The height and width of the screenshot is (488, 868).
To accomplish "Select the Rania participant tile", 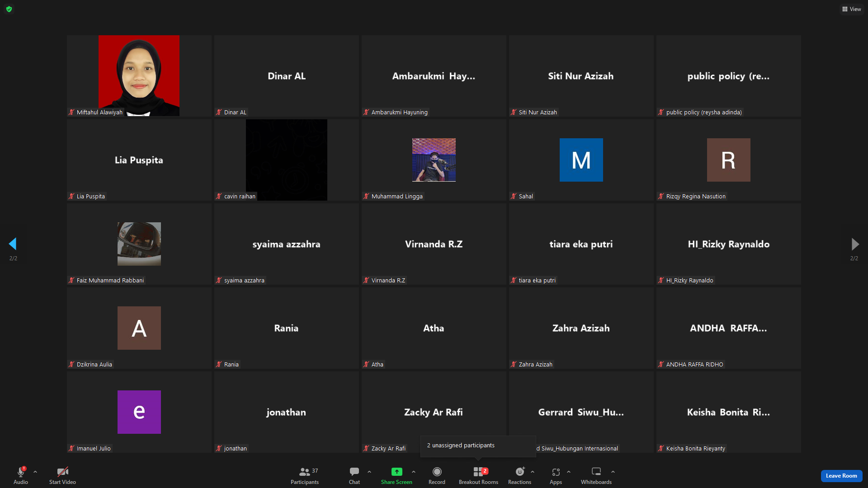I will (x=287, y=328).
